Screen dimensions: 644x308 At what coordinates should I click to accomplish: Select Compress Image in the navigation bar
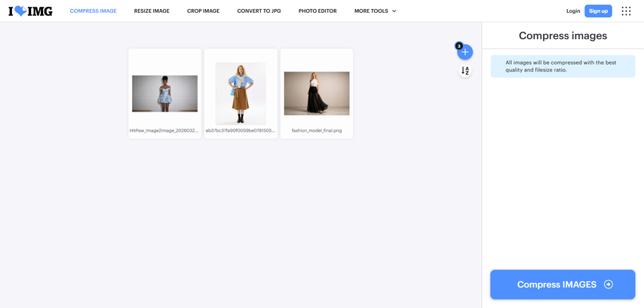93,11
